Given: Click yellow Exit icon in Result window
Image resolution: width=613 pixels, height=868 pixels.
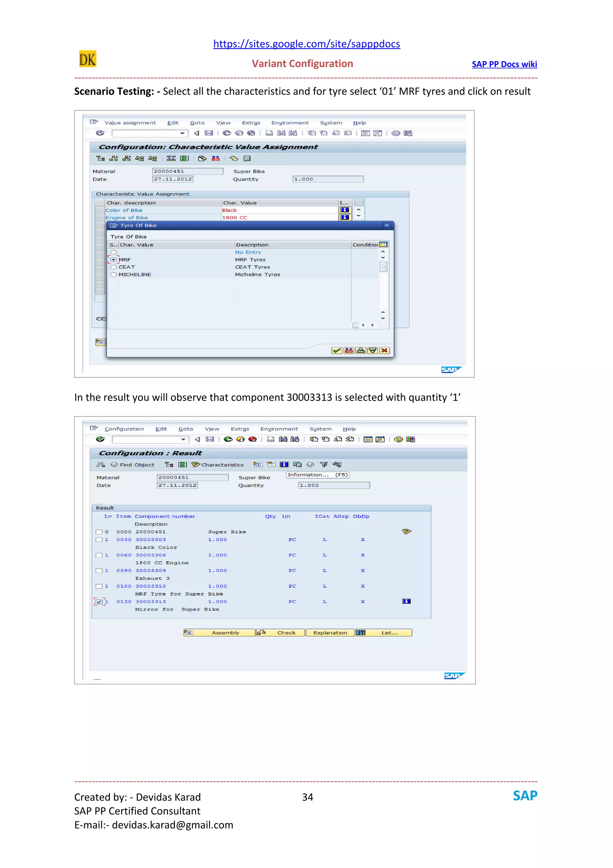Looking at the screenshot, I should click(240, 439).
